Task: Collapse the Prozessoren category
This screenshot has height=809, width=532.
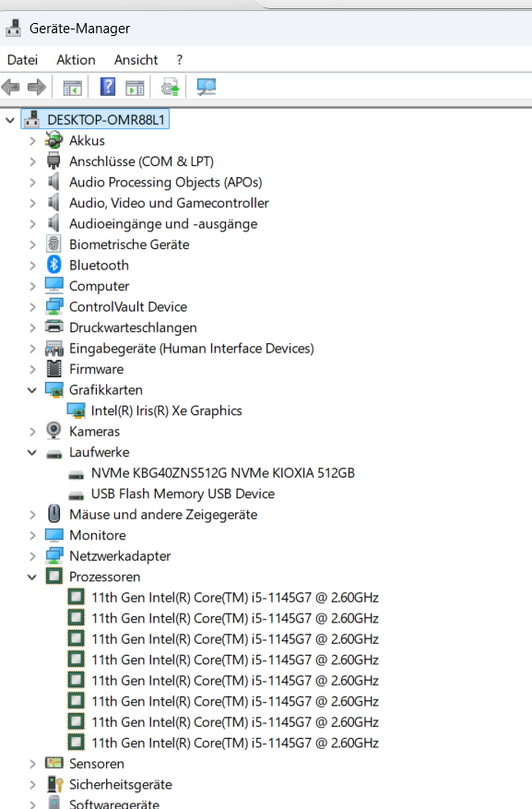Action: pyautogui.click(x=32, y=577)
